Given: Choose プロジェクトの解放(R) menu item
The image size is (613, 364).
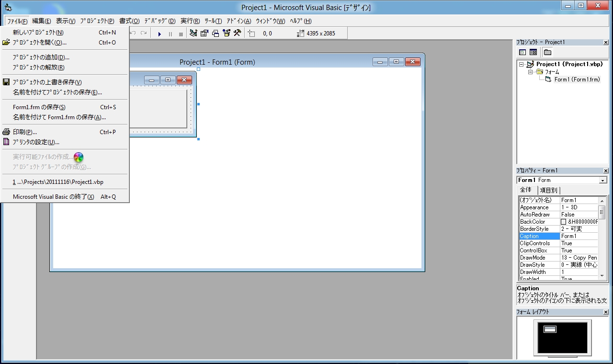Looking at the screenshot, I should pos(65,68).
